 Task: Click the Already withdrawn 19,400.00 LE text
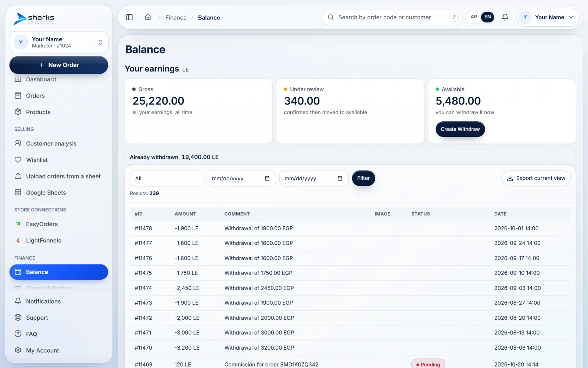click(174, 157)
